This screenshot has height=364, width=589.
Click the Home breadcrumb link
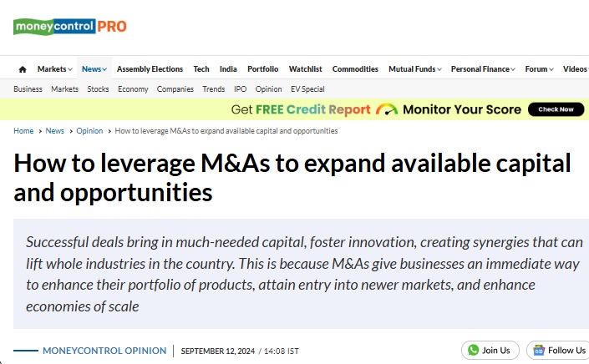click(23, 131)
